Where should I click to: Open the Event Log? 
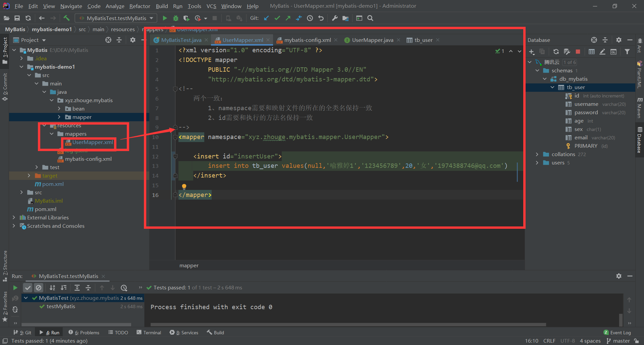(617, 332)
